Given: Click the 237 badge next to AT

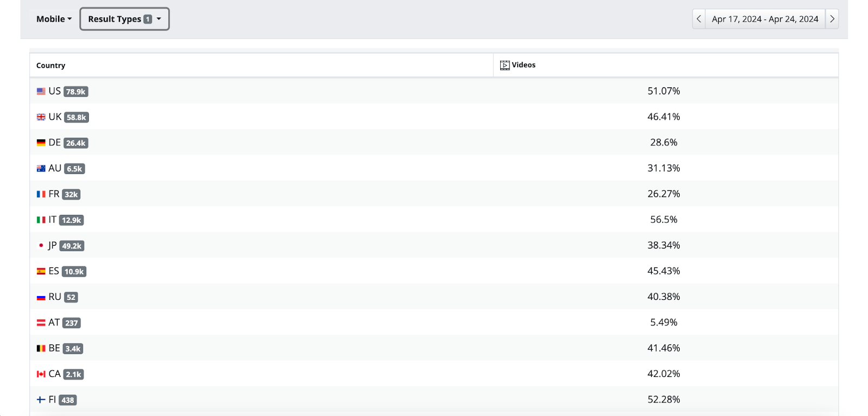Looking at the screenshot, I should tap(72, 323).
